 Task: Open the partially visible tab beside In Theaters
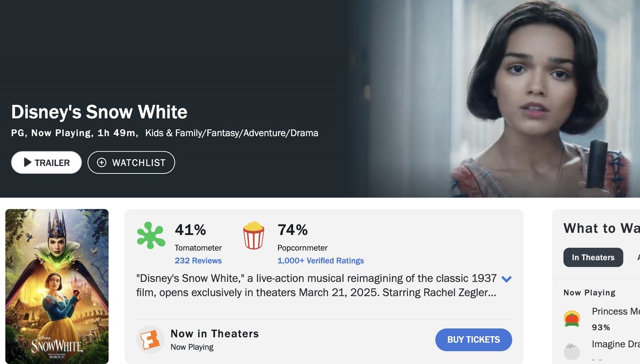(637, 257)
